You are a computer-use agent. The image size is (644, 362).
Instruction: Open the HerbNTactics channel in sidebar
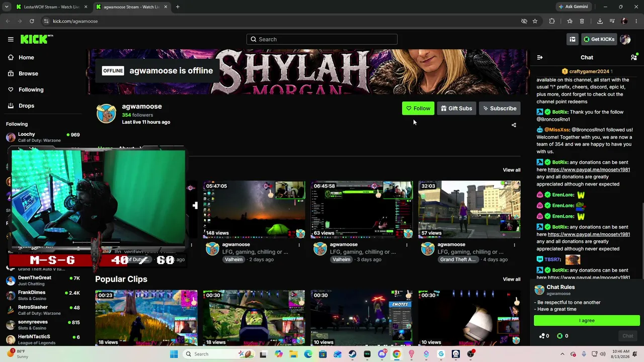(x=43, y=339)
